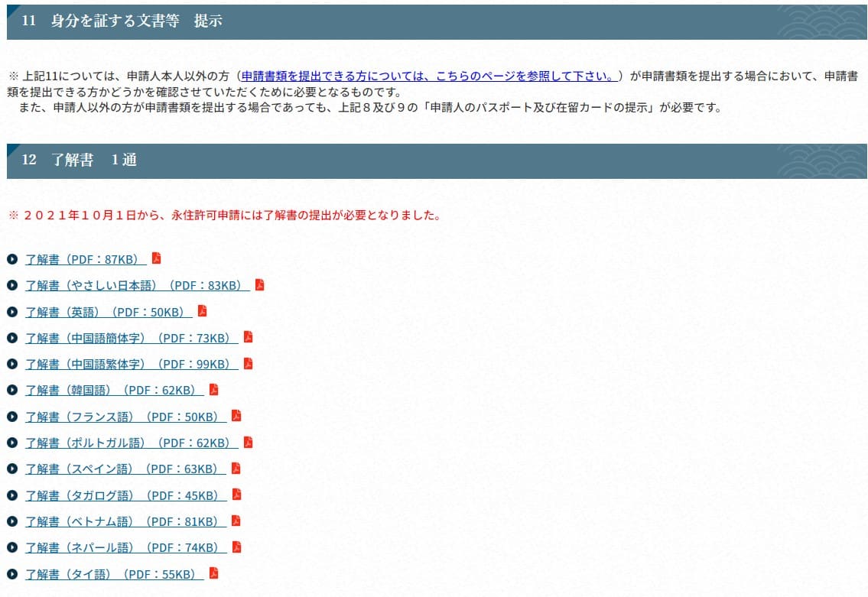
Task: Click PDF icon beside ネパール語 version
Action: point(236,547)
